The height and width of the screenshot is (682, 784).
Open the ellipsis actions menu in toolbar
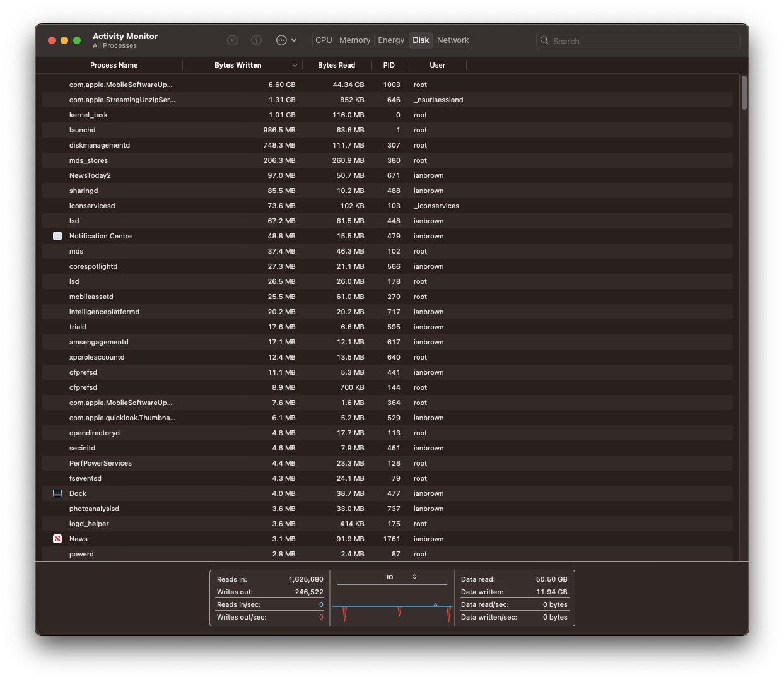pyautogui.click(x=286, y=40)
